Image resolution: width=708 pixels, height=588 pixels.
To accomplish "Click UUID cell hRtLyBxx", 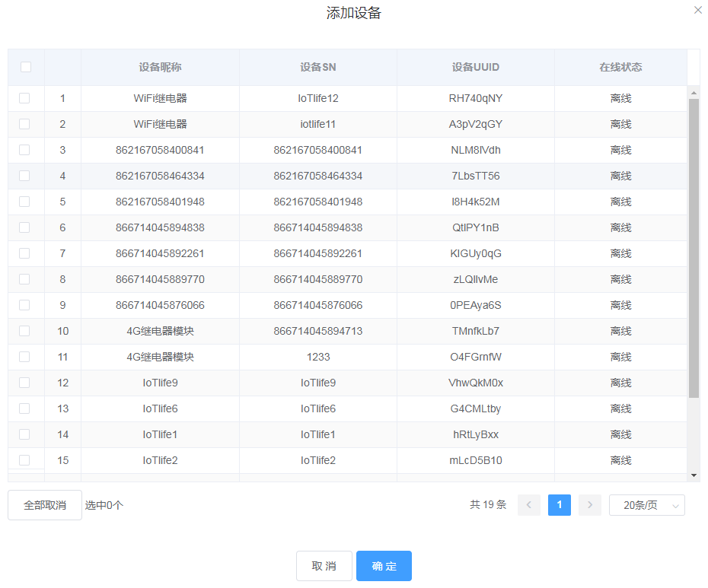I will pos(476,434).
